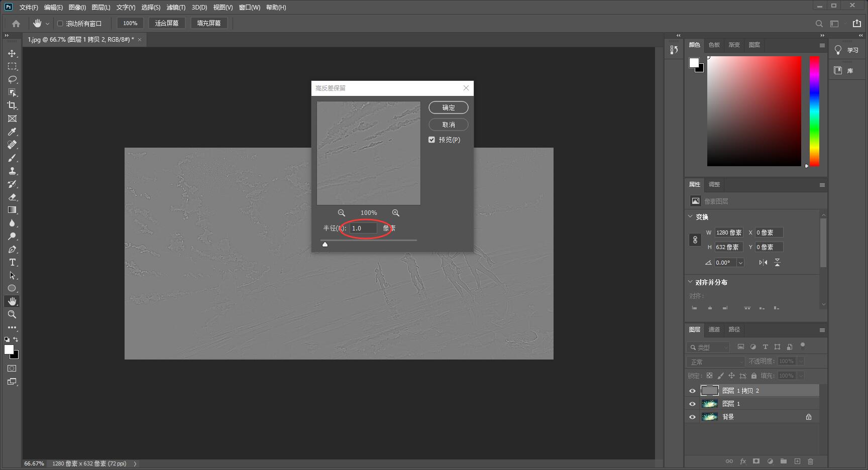The height and width of the screenshot is (470, 868).
Task: Add layer style via fx icon
Action: 743,461
